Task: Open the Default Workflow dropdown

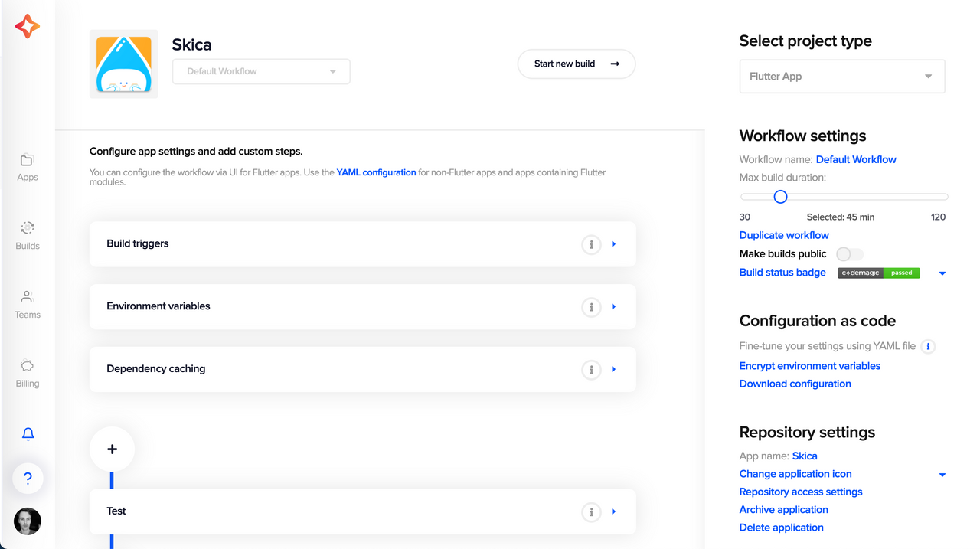Action: click(x=261, y=71)
